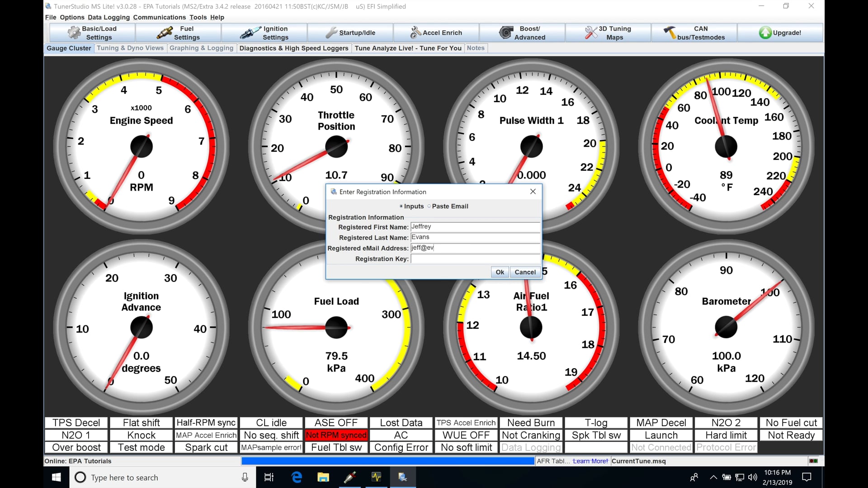The height and width of the screenshot is (488, 868).
Task: Switch to Diagnostics & High Speed Loggers tab
Action: tap(294, 48)
